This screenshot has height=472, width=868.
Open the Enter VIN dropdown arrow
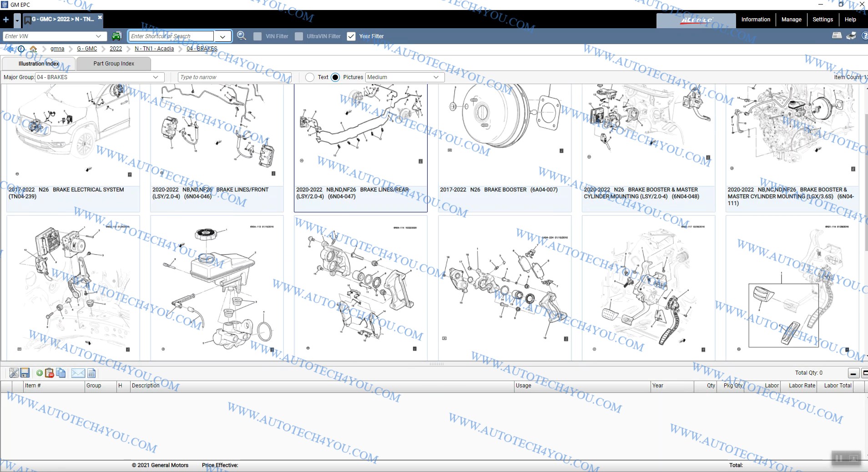coord(98,36)
